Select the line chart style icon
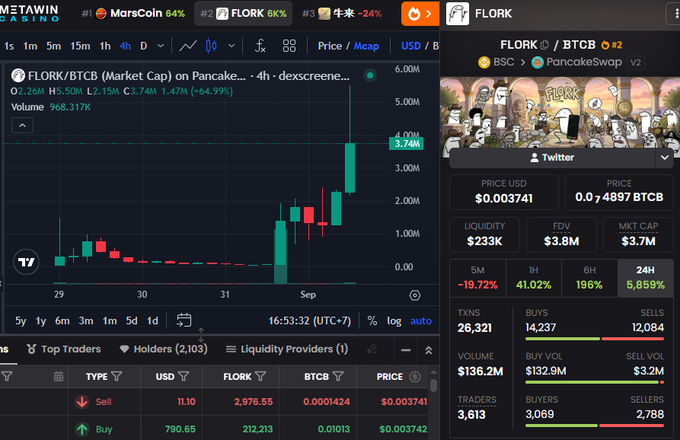 tap(188, 46)
